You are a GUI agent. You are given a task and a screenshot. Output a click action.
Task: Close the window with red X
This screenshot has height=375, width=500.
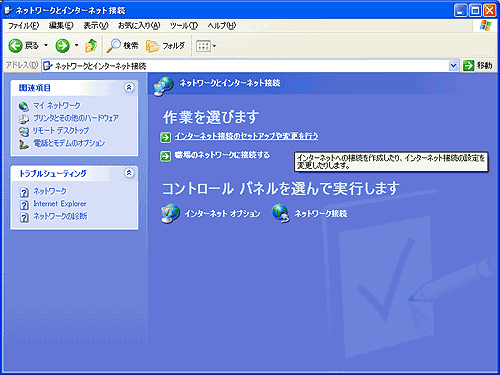490,11
